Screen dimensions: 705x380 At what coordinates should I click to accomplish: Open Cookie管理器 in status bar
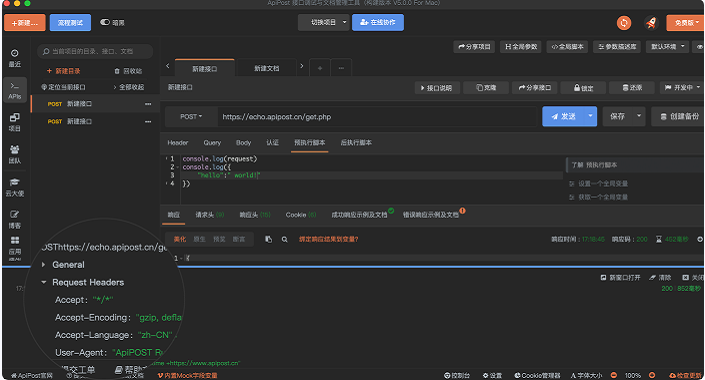click(537, 375)
